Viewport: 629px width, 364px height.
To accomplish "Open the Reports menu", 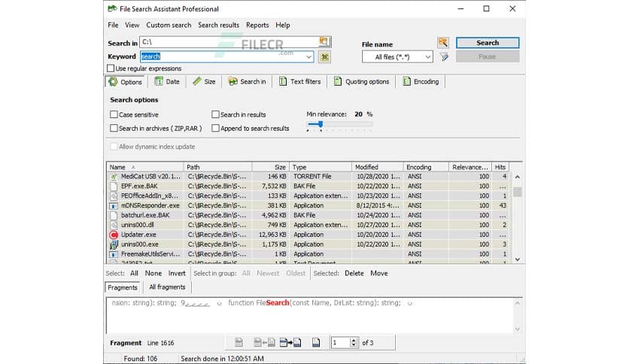I will click(x=257, y=25).
